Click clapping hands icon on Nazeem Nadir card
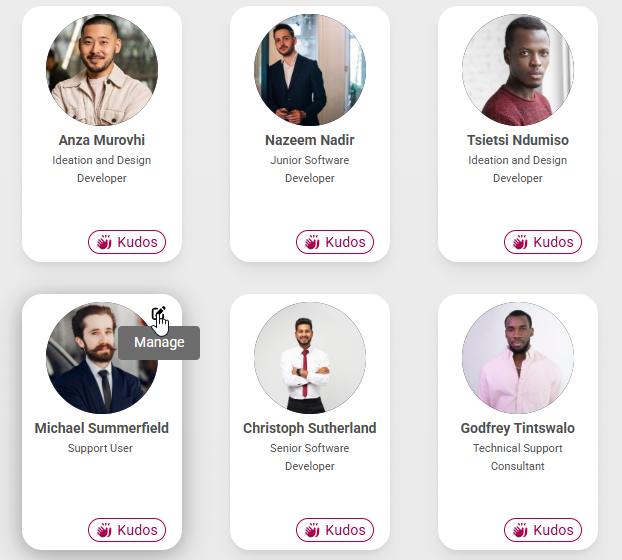Viewport: 622px width, 560px height. click(310, 242)
